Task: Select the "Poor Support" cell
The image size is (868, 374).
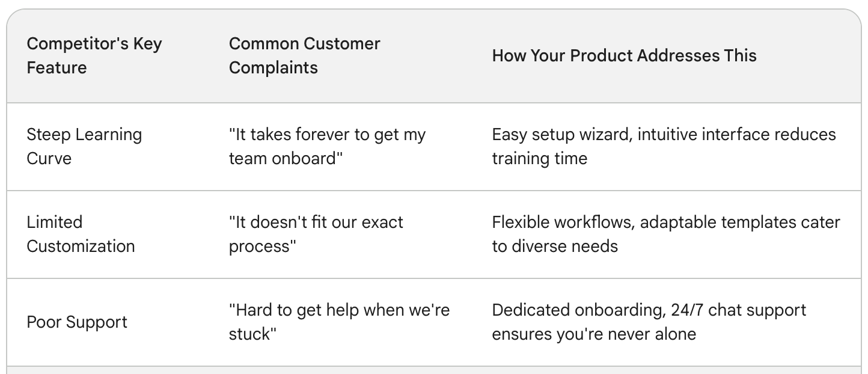Action: click(x=77, y=322)
